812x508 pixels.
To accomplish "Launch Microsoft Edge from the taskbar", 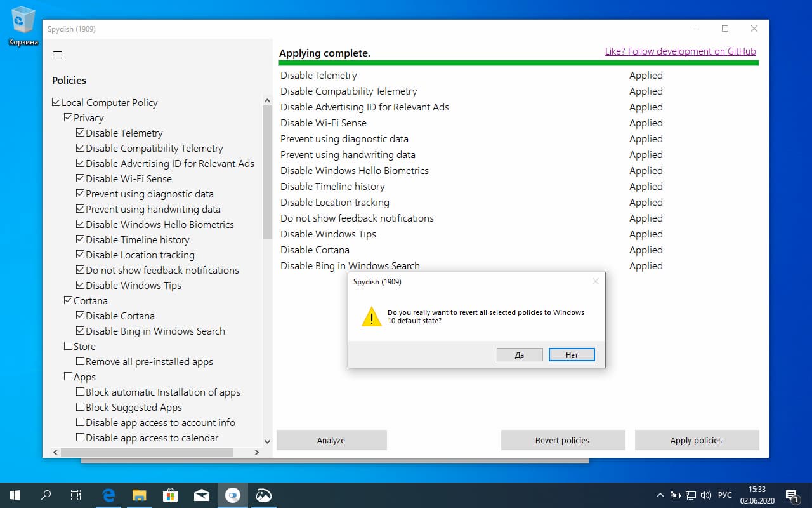I will click(x=108, y=495).
